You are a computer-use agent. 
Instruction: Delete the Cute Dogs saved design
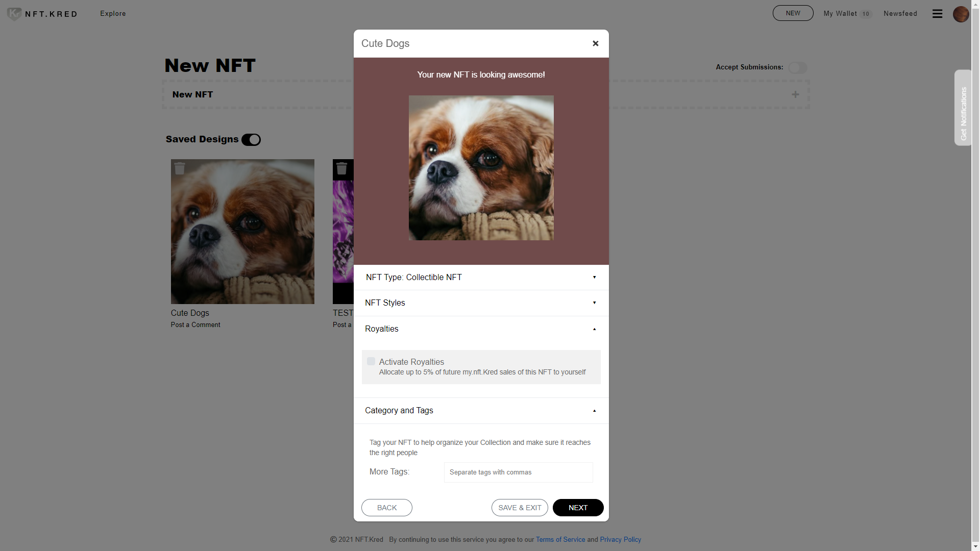click(x=180, y=168)
